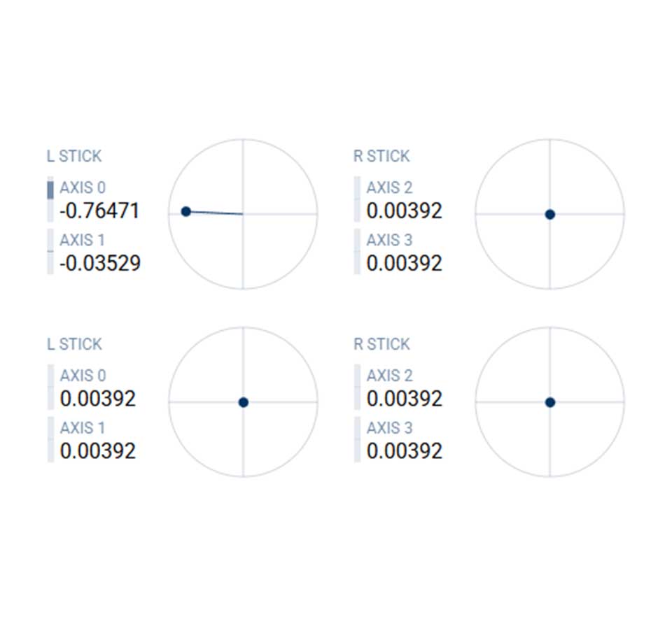Image resolution: width=672 pixels, height=626 pixels.
Task: Click the AXIS 1 bar beside -0.03529
Action: coord(50,252)
